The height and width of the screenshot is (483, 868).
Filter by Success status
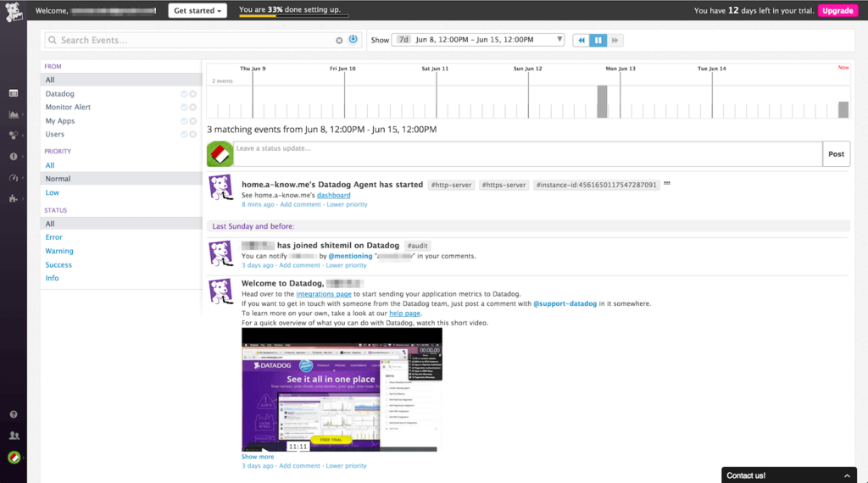tap(58, 265)
